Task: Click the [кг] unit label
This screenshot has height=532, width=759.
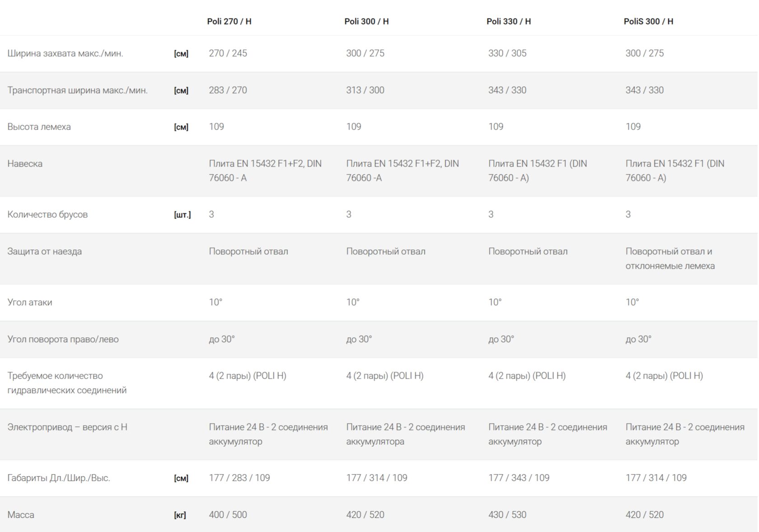Action: (180, 515)
